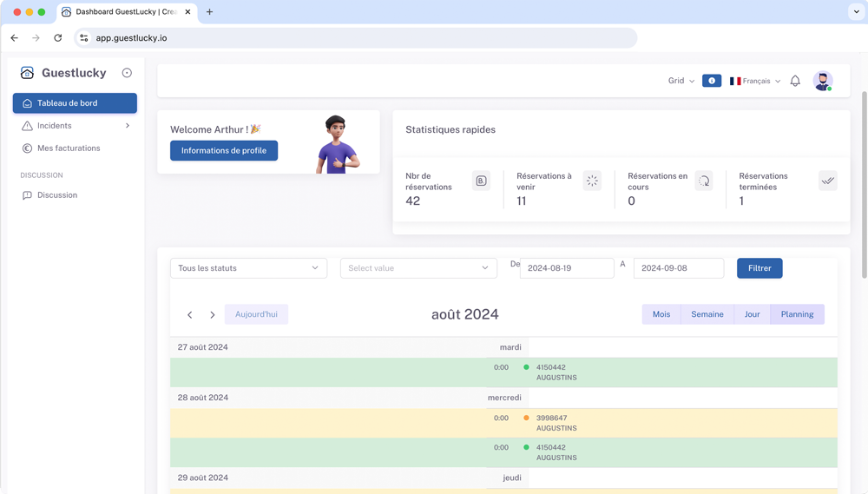The height and width of the screenshot is (494, 868).
Task: Click the Réservations à venir spinner icon
Action: click(x=592, y=181)
